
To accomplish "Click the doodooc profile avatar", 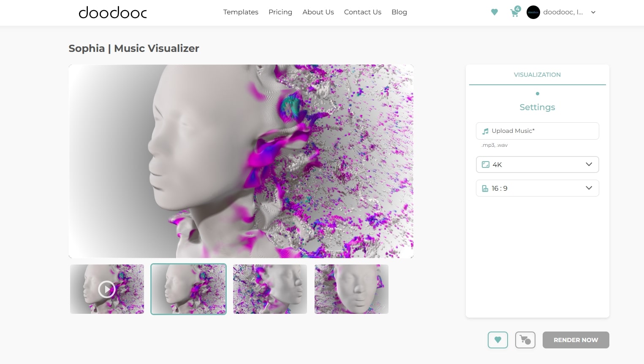I will [533, 12].
